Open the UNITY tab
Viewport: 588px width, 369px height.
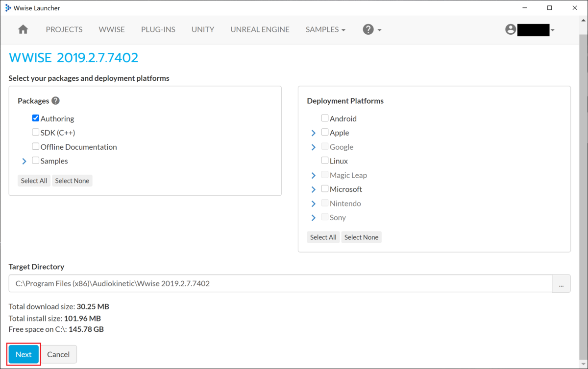tap(203, 29)
